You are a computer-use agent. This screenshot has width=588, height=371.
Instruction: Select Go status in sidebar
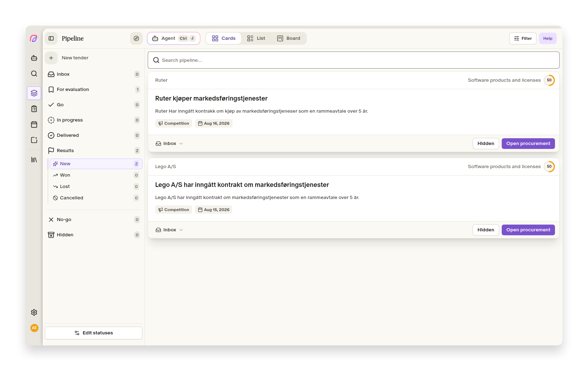click(94, 105)
